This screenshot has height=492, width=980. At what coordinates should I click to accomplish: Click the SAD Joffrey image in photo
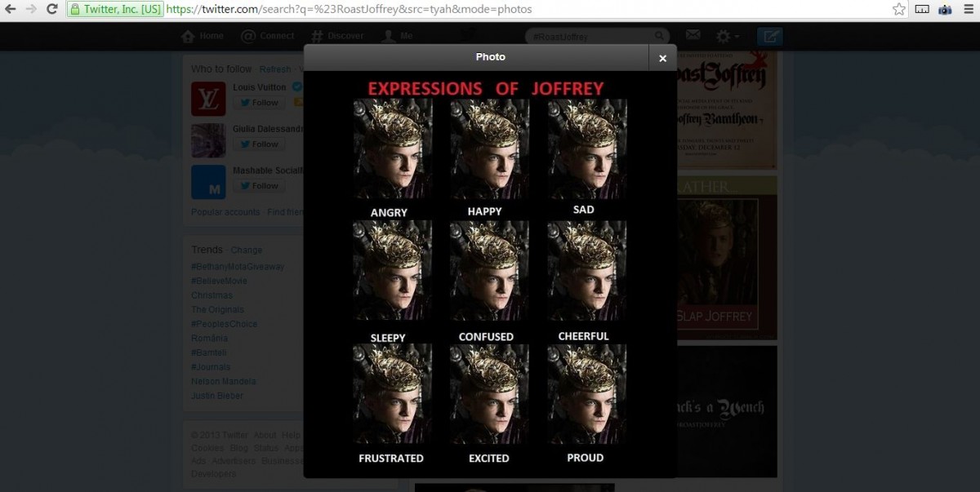(586, 151)
